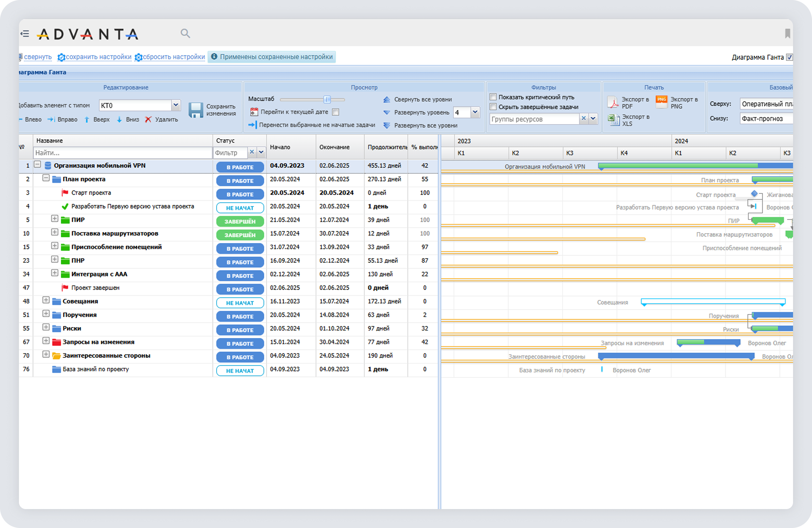The image size is (812, 528).
Task: Click Export to PNG icon
Action: (661, 102)
